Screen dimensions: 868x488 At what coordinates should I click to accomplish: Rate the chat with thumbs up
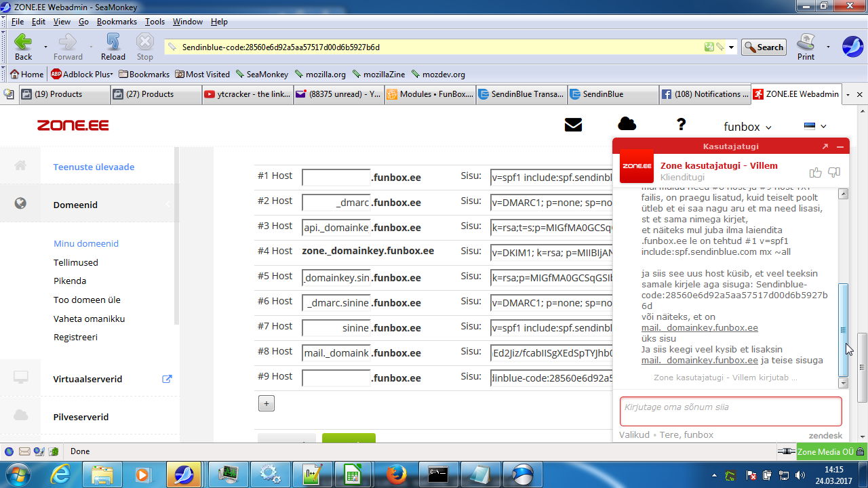tap(815, 172)
